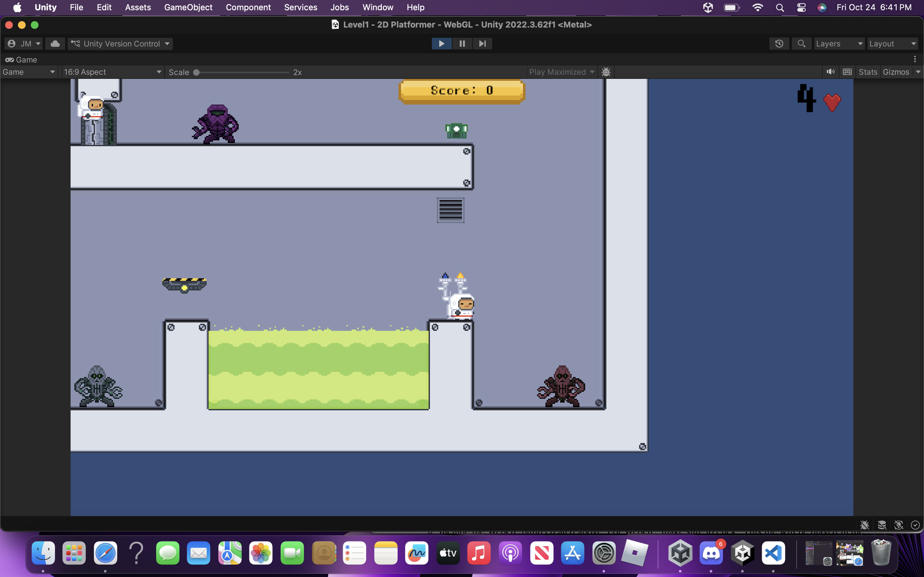Open the GameObject menu

188,7
